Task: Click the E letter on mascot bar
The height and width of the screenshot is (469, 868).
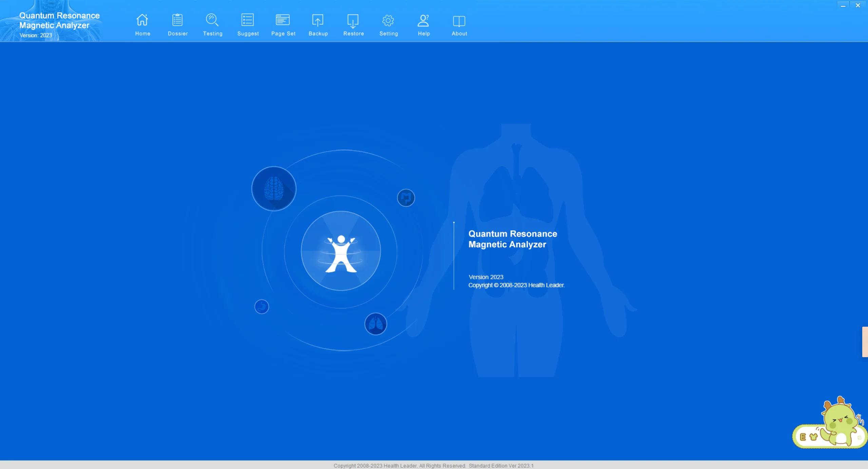Action: [x=803, y=437]
